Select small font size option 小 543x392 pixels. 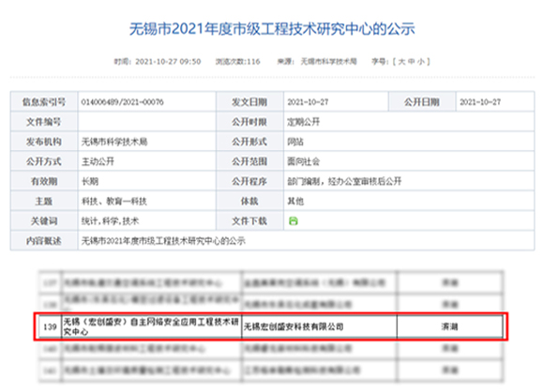click(x=420, y=62)
